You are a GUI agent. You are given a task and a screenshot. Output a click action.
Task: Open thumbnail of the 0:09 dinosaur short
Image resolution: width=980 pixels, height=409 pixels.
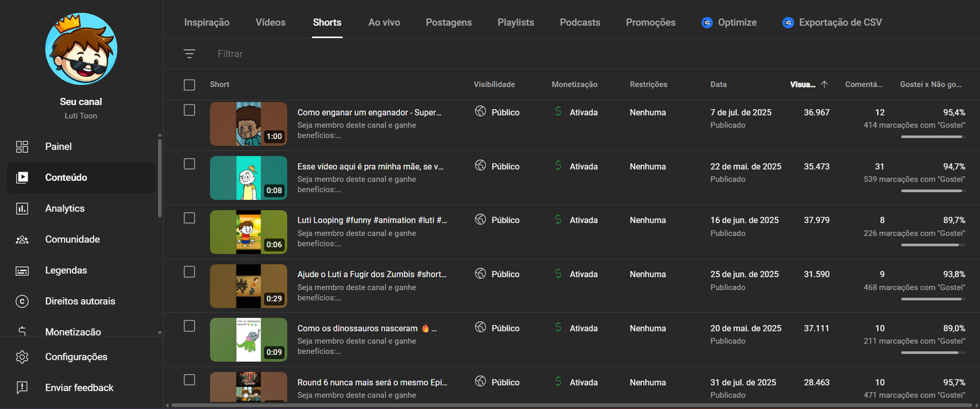[249, 339]
